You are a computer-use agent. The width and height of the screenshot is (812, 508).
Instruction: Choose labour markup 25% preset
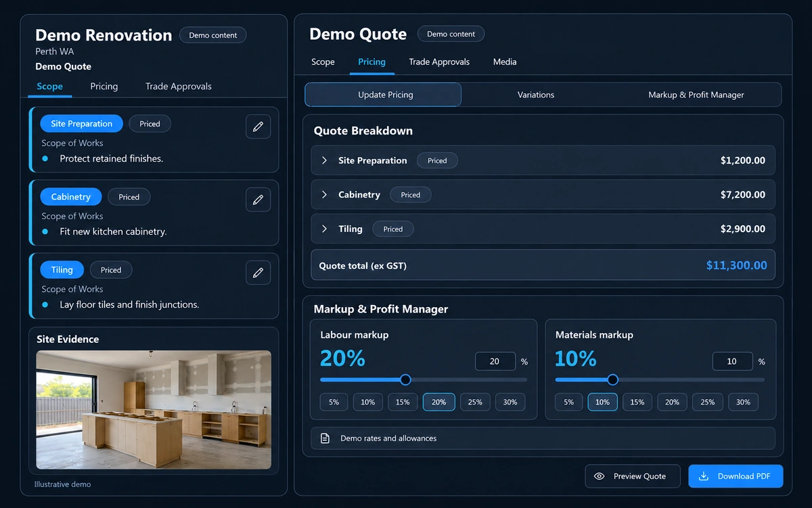tap(475, 402)
